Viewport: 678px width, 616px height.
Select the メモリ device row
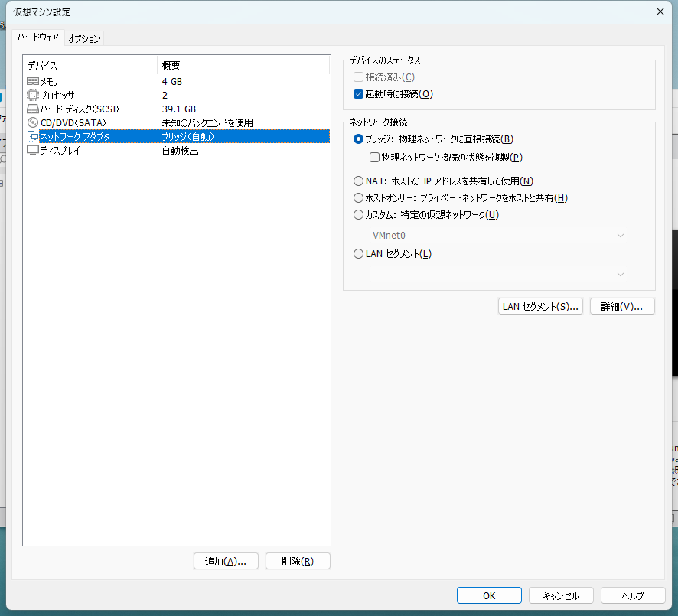178,81
